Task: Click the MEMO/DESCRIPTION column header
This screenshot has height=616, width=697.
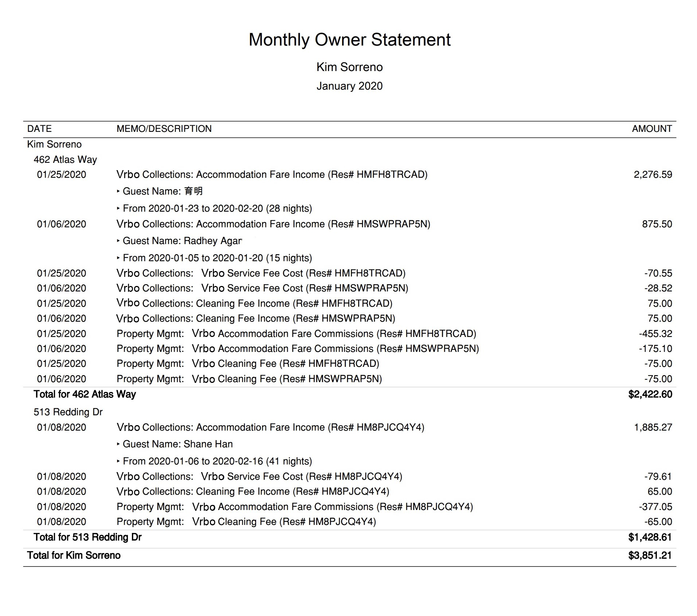Action: tap(164, 129)
